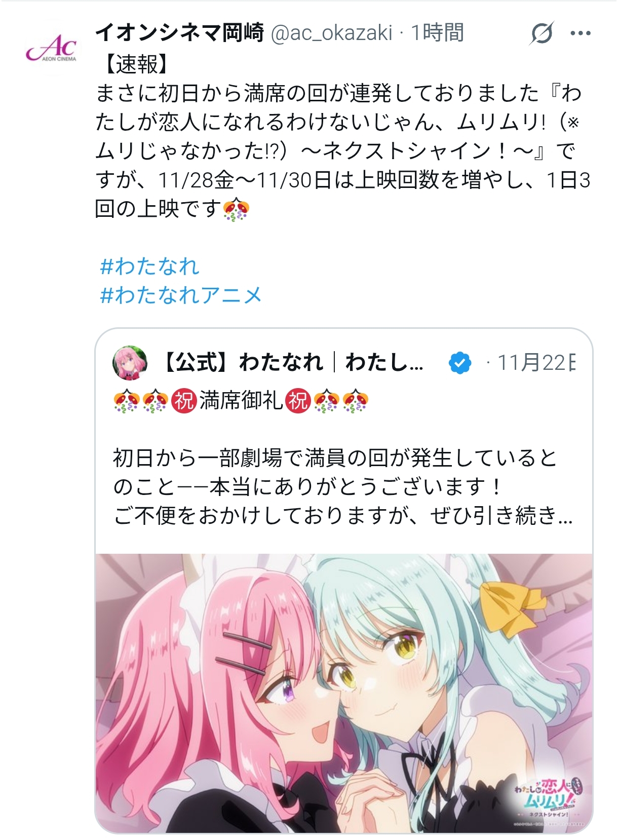The image size is (618, 840).
Task: Click the blue verified badge
Action: pos(460,363)
